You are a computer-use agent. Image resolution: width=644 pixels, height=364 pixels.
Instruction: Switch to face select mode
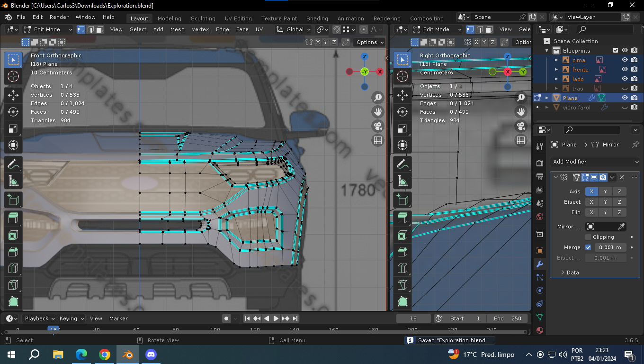click(x=100, y=29)
